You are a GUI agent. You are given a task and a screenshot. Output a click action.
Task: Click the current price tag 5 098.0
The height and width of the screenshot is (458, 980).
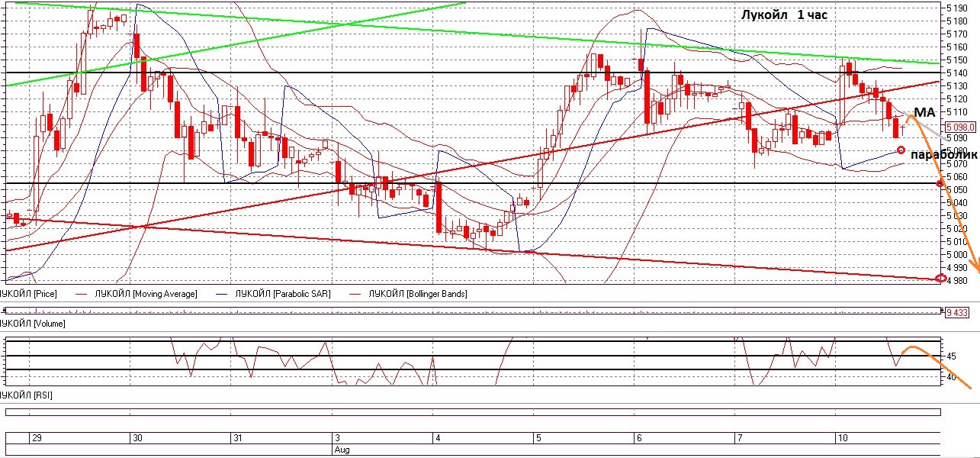[x=960, y=127]
